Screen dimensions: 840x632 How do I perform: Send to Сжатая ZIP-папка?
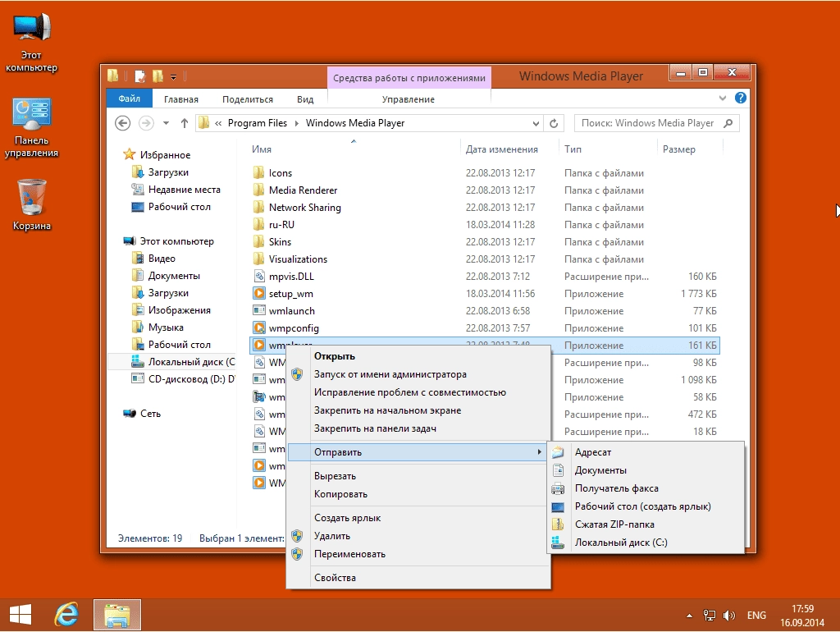tap(646, 524)
